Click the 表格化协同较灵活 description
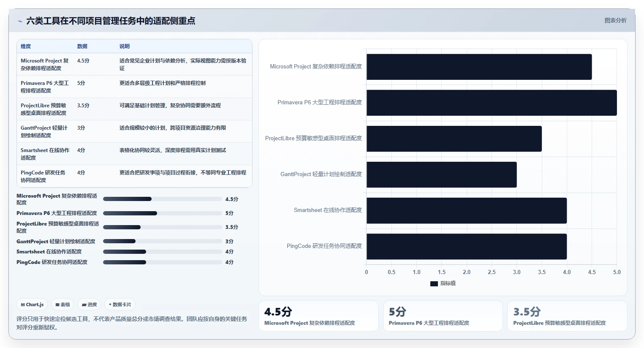The height and width of the screenshot is (348, 644). (173, 150)
